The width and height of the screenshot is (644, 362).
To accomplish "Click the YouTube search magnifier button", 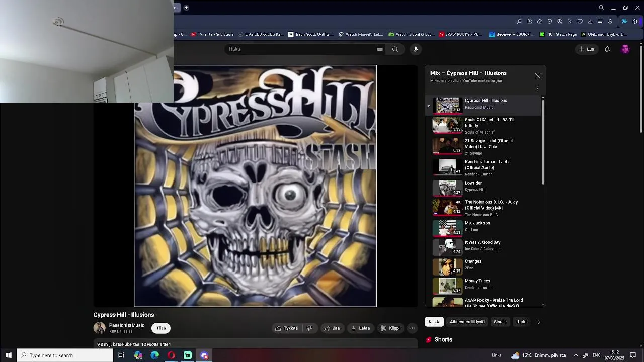I will [395, 49].
